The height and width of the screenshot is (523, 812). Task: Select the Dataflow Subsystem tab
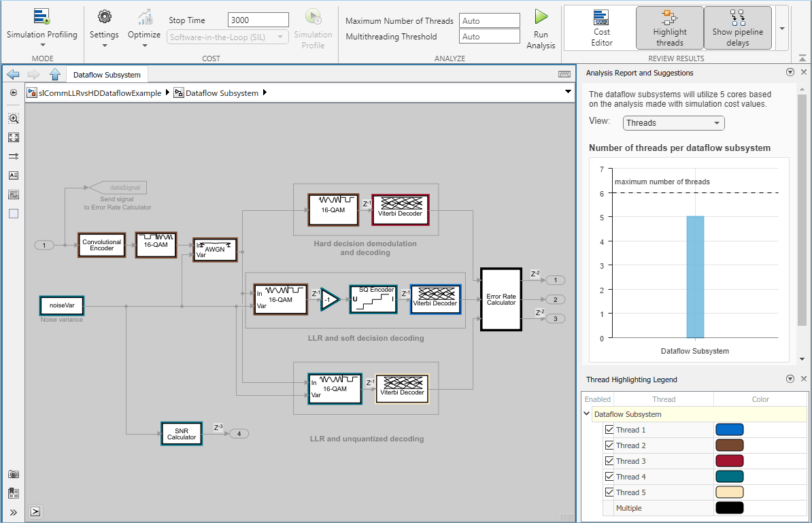click(x=107, y=75)
